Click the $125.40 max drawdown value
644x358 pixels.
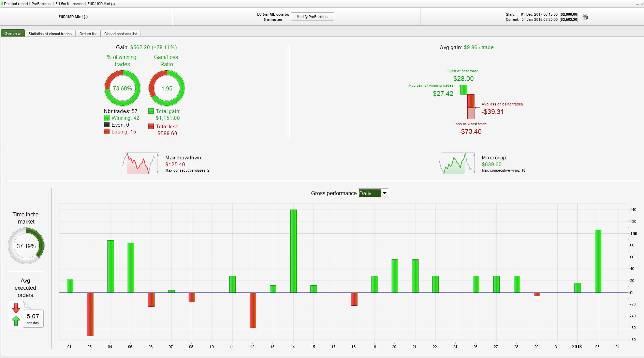[x=175, y=164]
